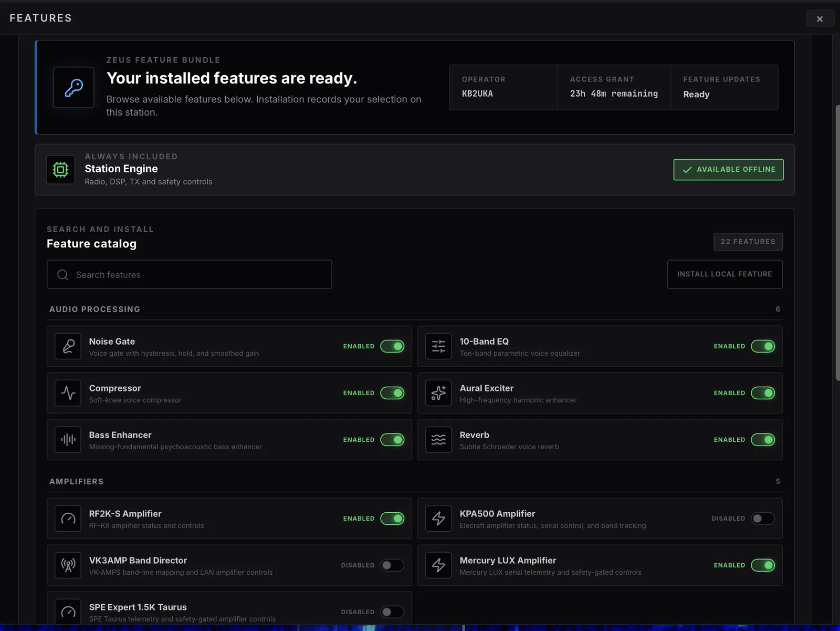Viewport: 840px width, 631px height.
Task: Enable the SPE Expert 1.5K Taurus toggle
Action: point(392,612)
